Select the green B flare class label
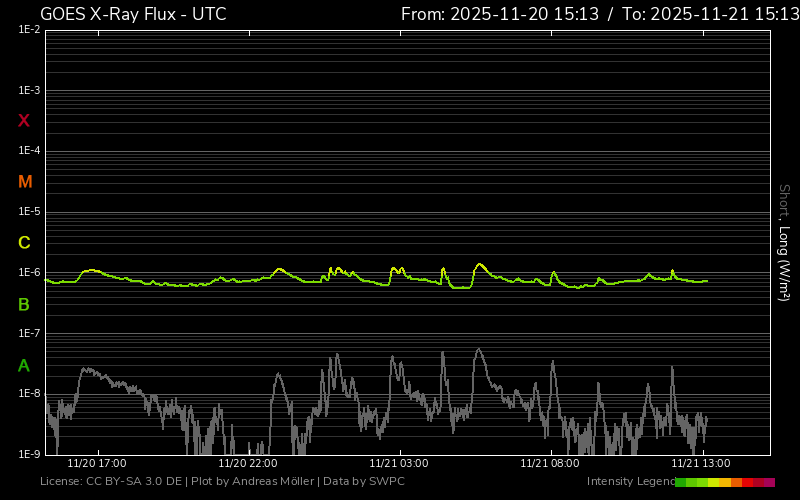This screenshot has height=500, width=800. [x=24, y=304]
